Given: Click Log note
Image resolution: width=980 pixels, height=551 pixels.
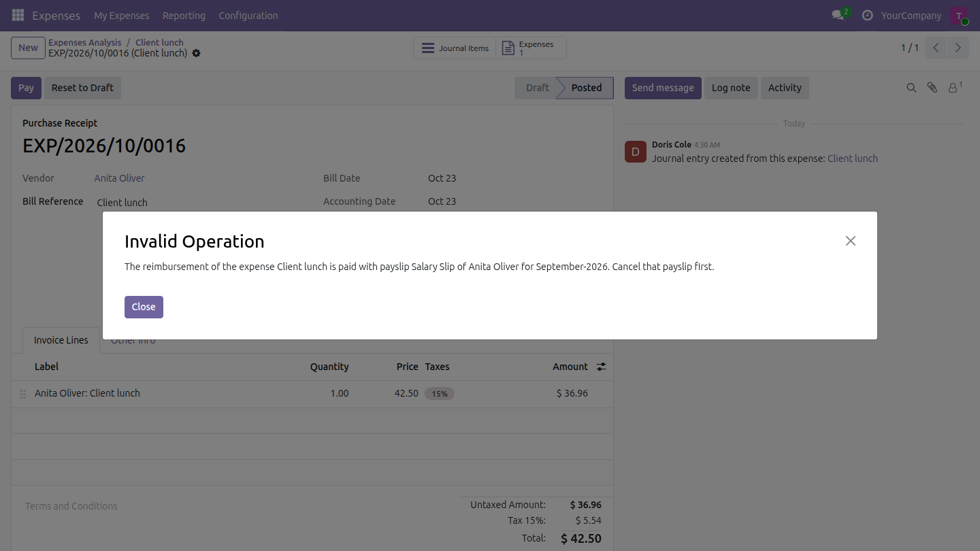Looking at the screenshot, I should point(731,88).
